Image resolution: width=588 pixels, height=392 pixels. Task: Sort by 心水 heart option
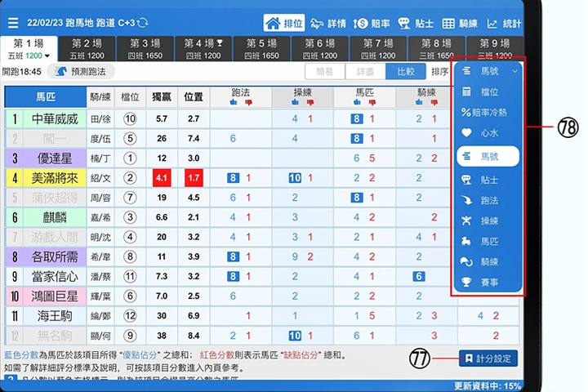(488, 133)
